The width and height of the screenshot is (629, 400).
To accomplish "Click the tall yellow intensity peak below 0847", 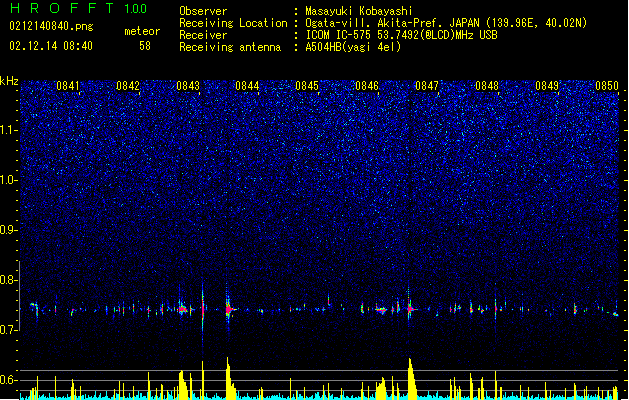I will (x=412, y=378).
